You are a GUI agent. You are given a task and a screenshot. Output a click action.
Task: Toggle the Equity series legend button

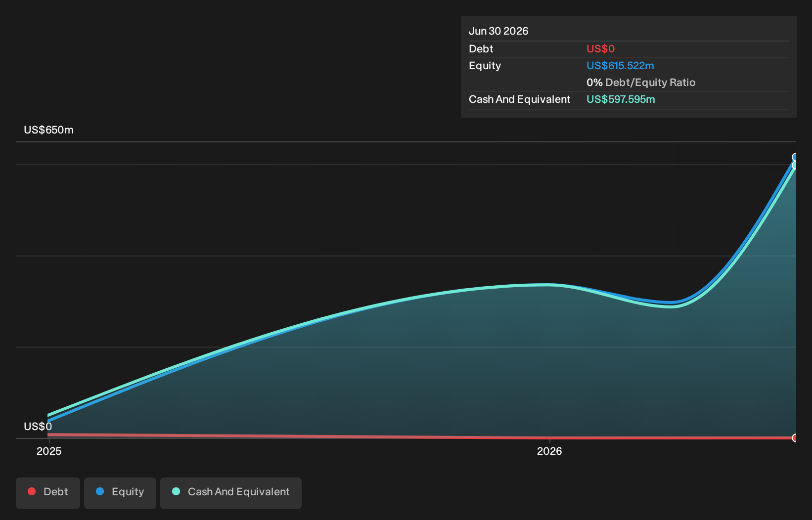pos(120,493)
